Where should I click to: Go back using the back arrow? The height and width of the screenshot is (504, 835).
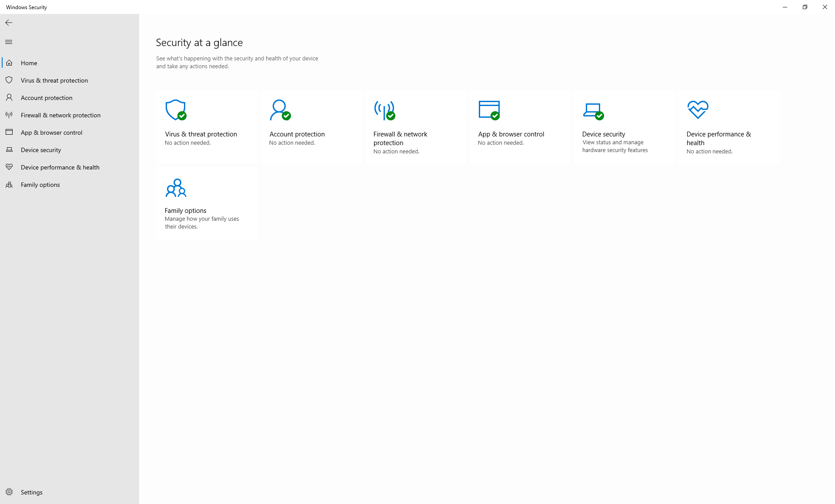pyautogui.click(x=9, y=23)
